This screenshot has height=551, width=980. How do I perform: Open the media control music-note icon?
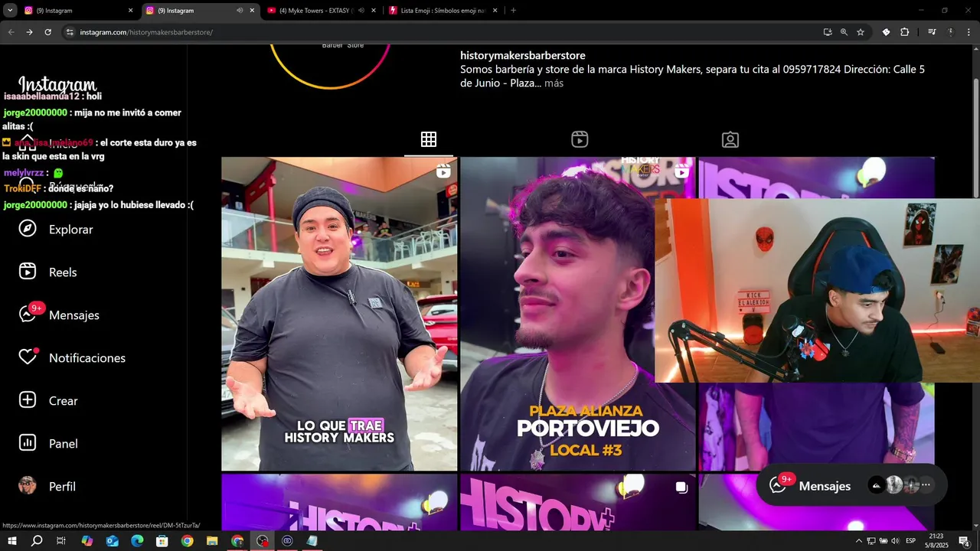click(932, 32)
